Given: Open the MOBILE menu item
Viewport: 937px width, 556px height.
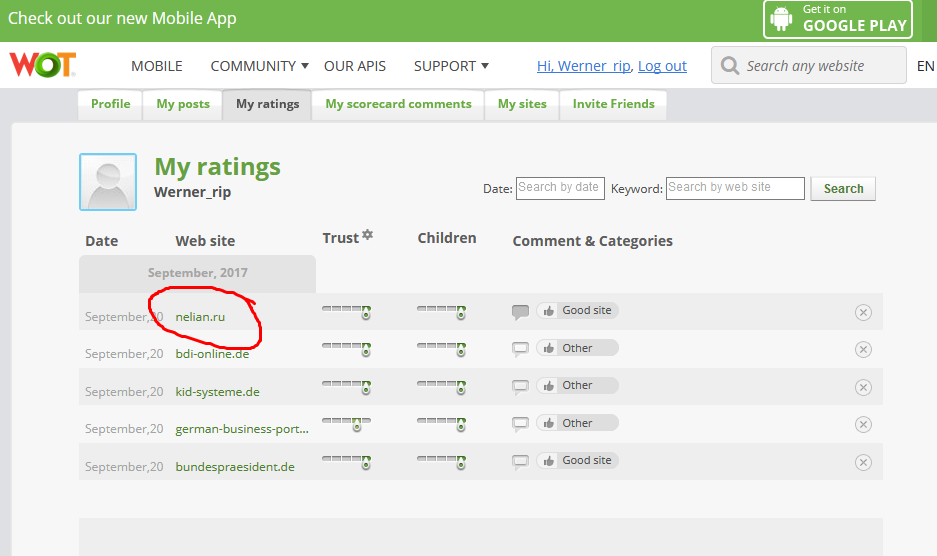Looking at the screenshot, I should (157, 66).
